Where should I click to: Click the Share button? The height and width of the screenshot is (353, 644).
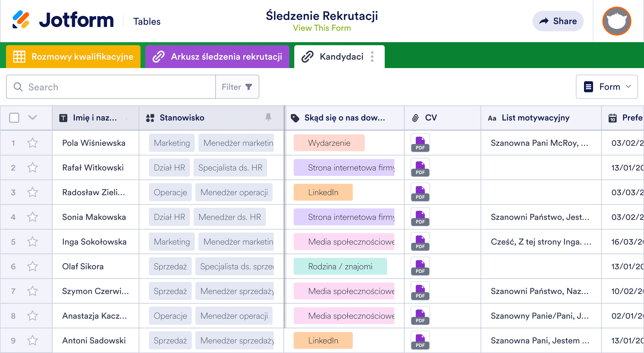pyautogui.click(x=558, y=21)
